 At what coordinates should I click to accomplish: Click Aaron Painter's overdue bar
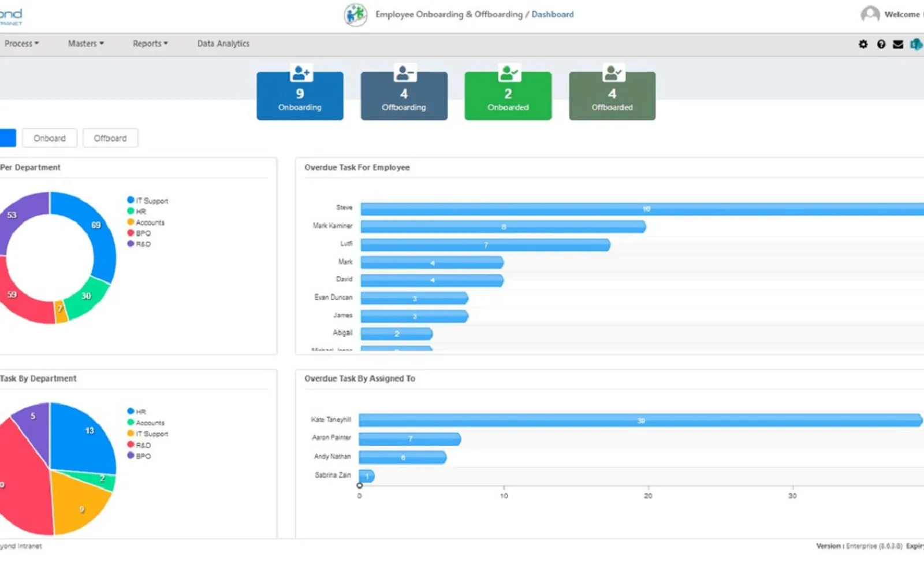click(409, 439)
